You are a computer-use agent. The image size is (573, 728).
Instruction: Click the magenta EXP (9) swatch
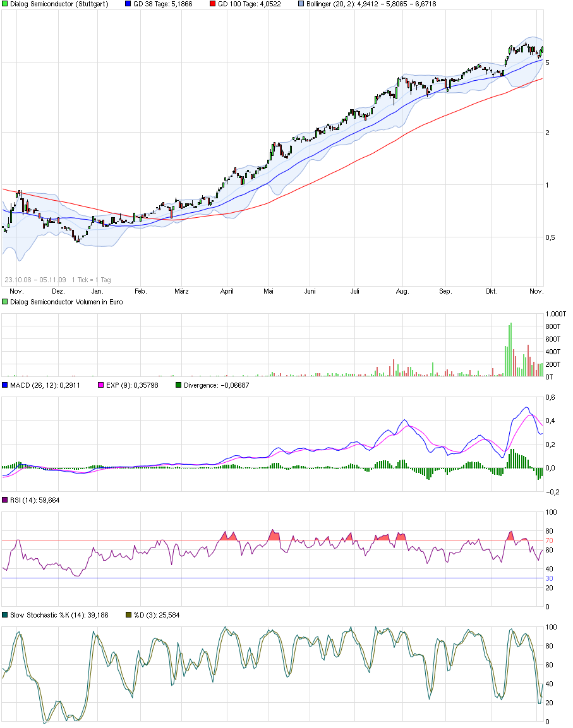(101, 385)
